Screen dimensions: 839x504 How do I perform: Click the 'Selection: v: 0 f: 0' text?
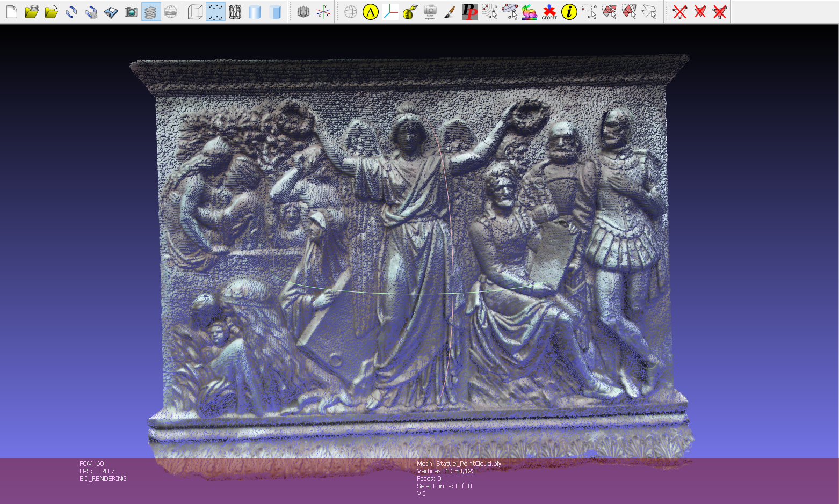tap(444, 486)
